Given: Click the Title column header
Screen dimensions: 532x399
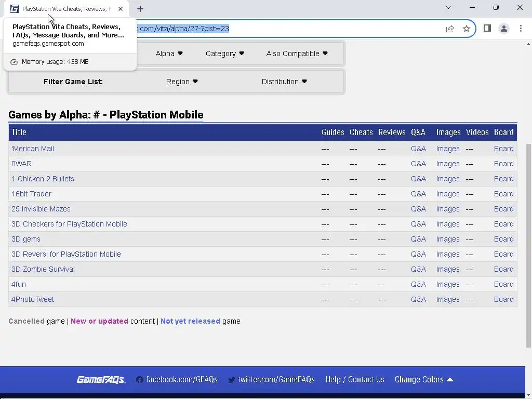Looking at the screenshot, I should pos(19,132).
